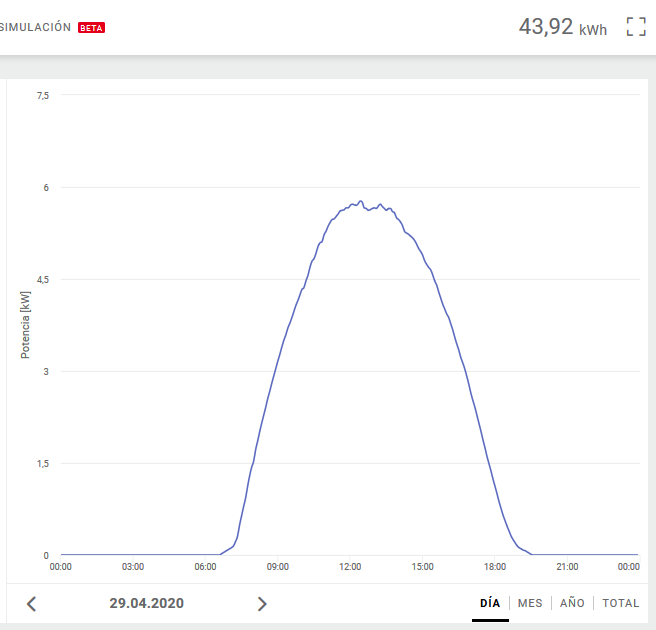656x630 pixels.
Task: Click the Potencia [kW] axis title
Action: click(x=25, y=325)
